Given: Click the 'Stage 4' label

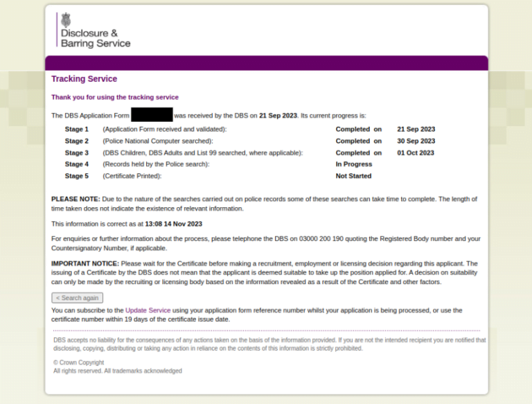Looking at the screenshot, I should coord(77,164).
